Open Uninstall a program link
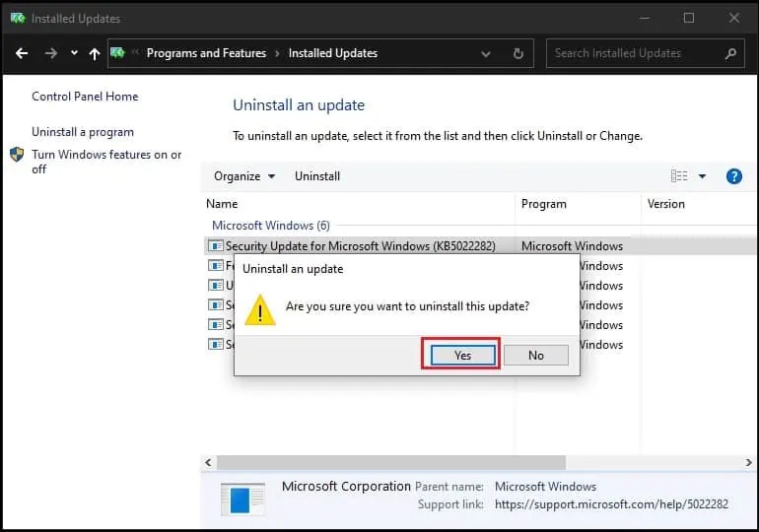Viewport: 759px width, 532px height. [x=83, y=132]
